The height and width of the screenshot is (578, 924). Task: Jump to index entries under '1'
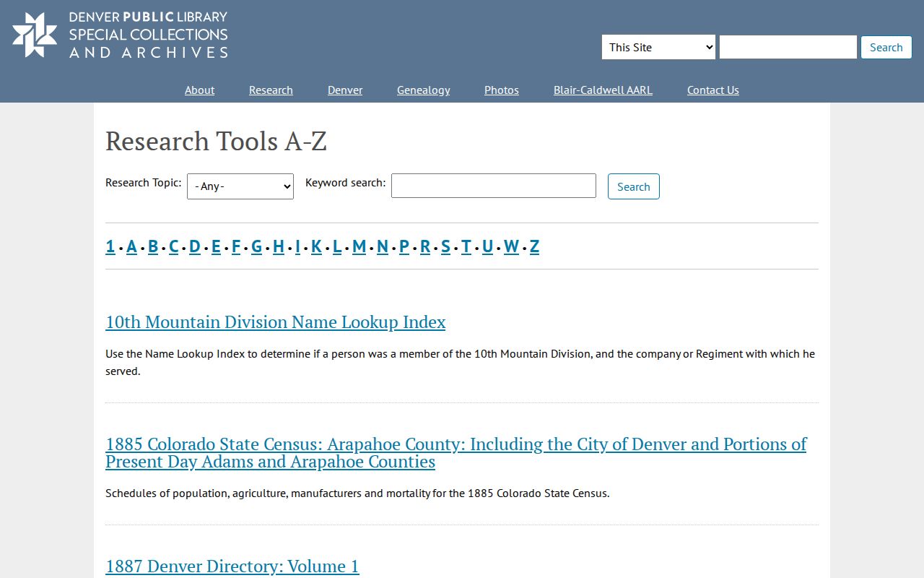110,246
